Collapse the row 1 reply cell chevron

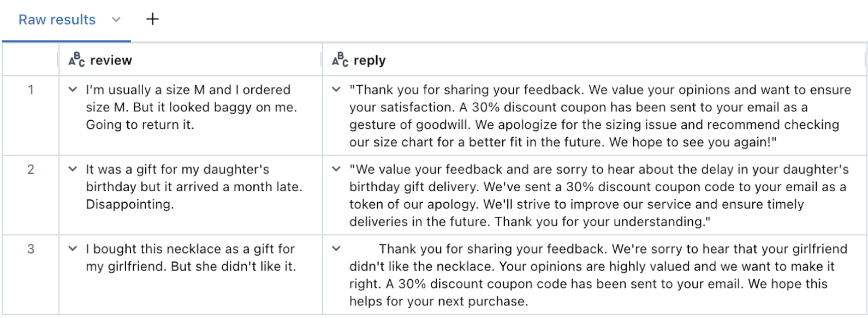coord(336,90)
